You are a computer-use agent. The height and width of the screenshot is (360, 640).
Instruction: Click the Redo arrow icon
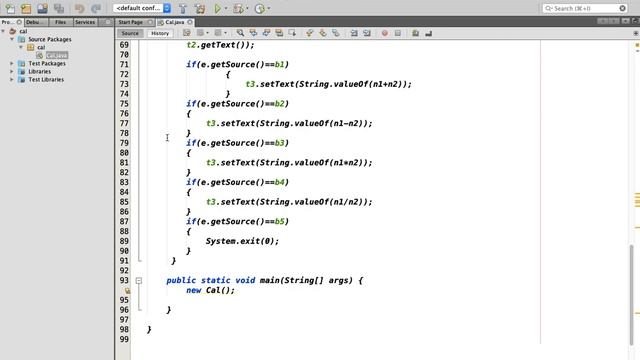point(96,8)
